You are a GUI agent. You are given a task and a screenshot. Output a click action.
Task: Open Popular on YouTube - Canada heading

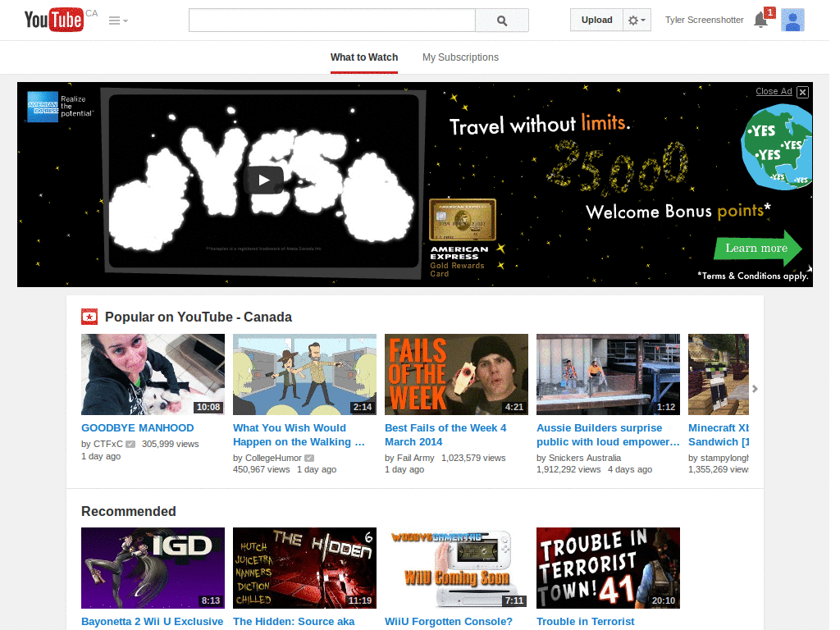click(199, 317)
